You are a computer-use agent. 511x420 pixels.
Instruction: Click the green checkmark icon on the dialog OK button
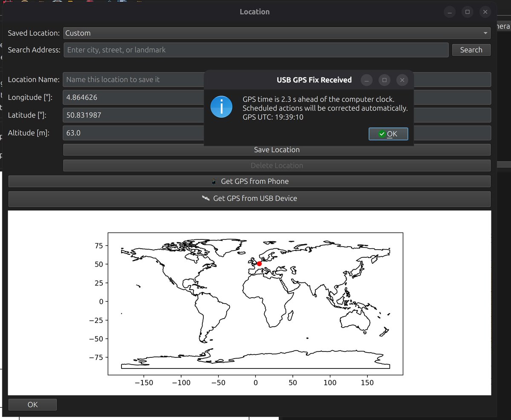click(382, 134)
